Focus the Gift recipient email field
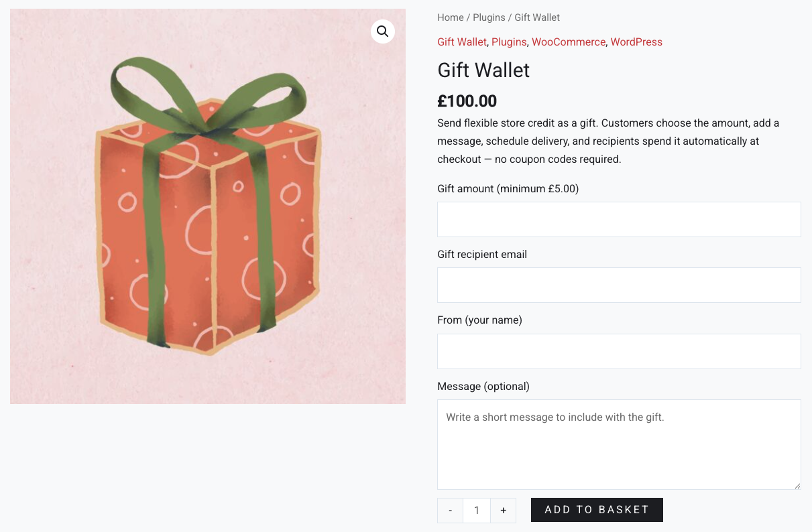 tap(618, 285)
